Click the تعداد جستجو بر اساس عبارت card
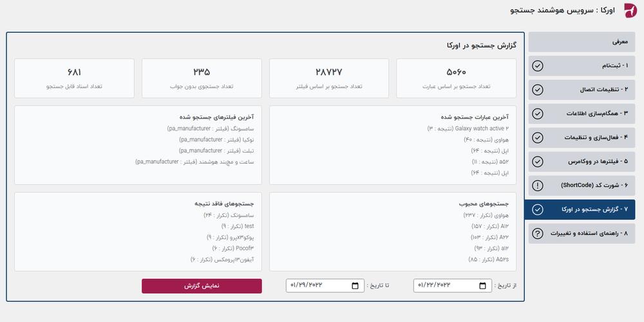 point(457,79)
